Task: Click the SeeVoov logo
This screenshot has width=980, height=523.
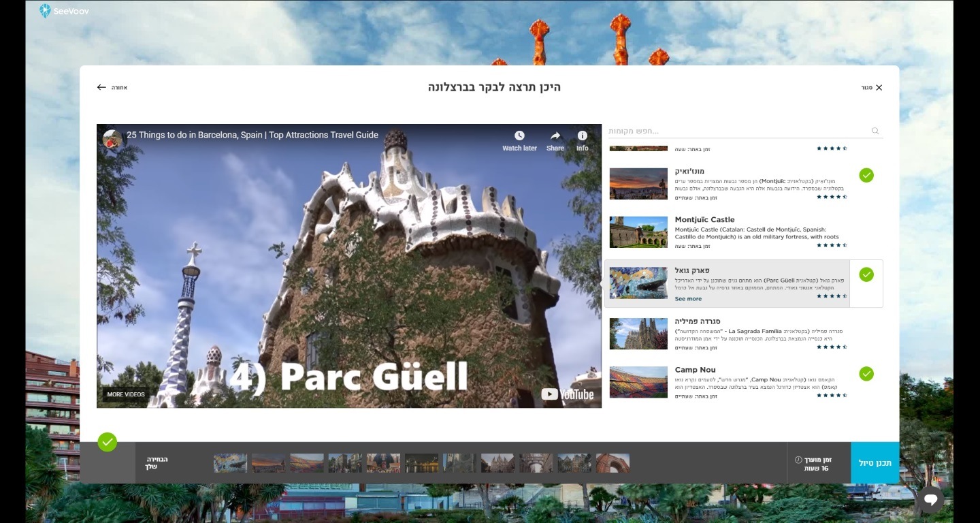Action: pyautogui.click(x=64, y=11)
